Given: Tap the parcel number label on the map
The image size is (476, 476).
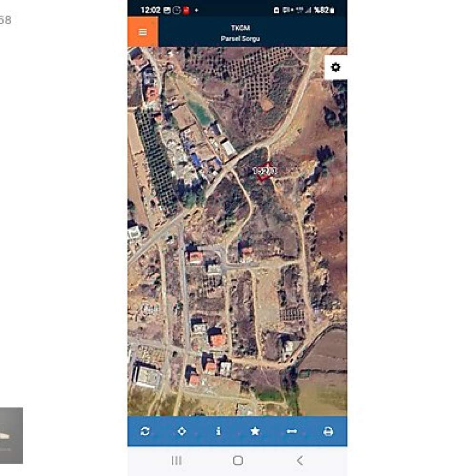Looking at the screenshot, I should [265, 171].
